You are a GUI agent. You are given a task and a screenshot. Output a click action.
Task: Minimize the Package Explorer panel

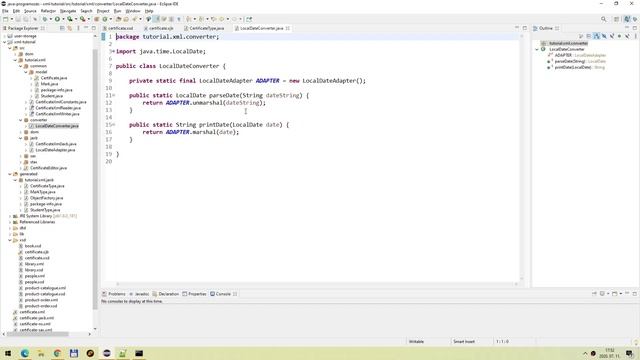[x=86, y=28]
